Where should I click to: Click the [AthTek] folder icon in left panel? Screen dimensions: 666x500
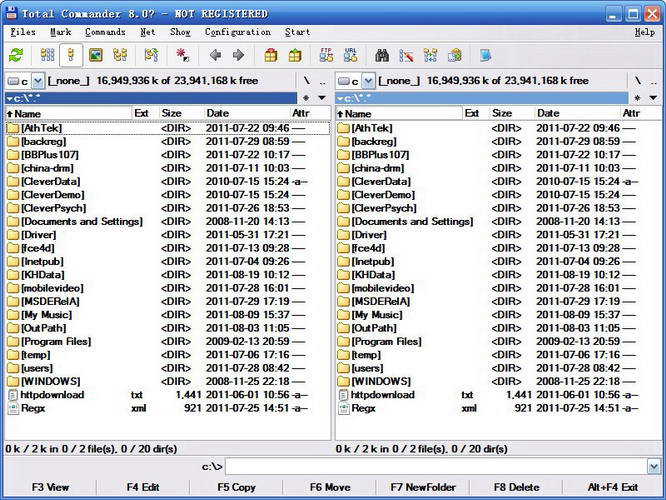(13, 128)
